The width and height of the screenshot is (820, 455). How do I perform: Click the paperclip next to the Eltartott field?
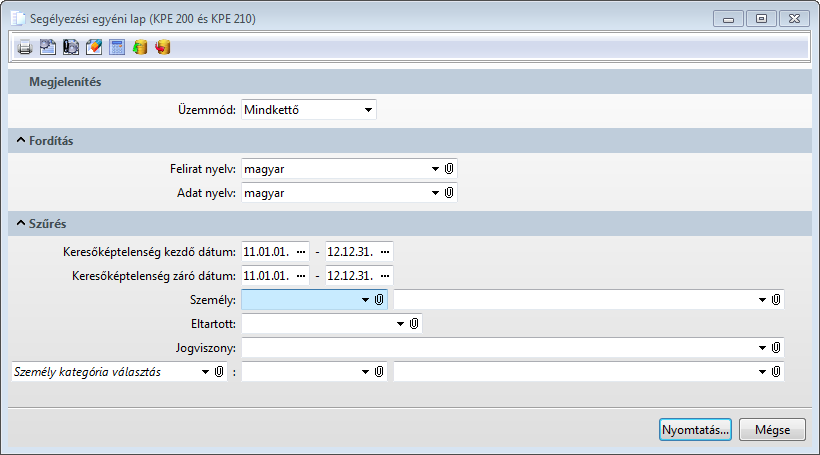click(x=414, y=324)
